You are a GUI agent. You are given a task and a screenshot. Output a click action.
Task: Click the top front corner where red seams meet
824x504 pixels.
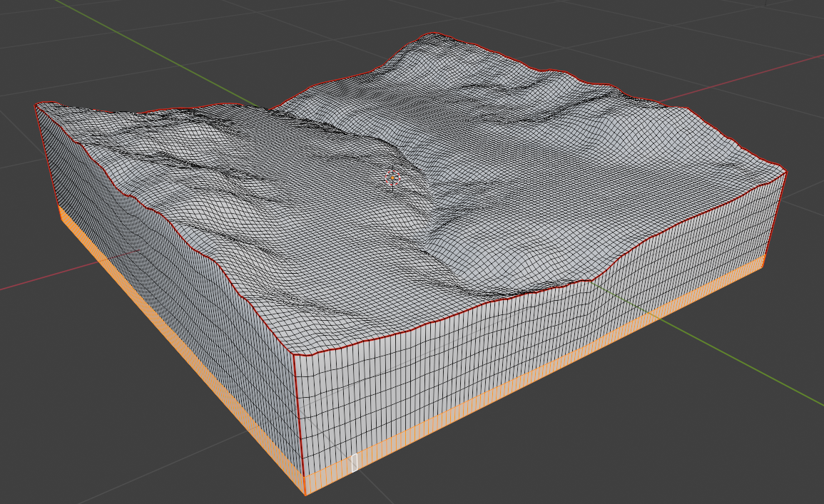[x=294, y=354]
